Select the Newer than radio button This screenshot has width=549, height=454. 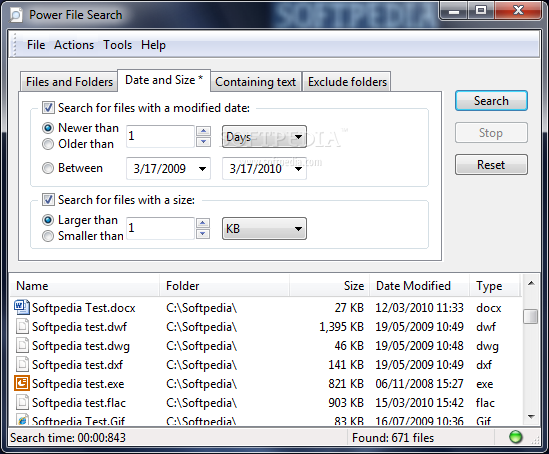pyautogui.click(x=48, y=128)
